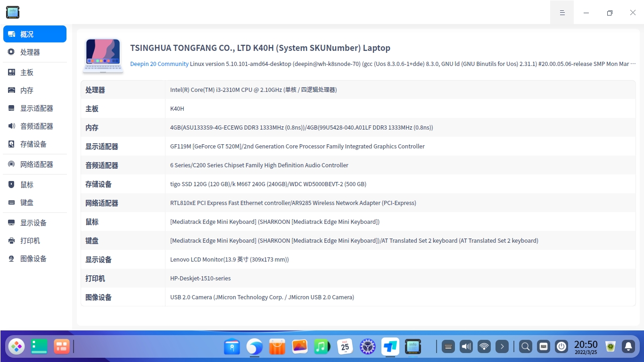Viewport: 644px width, 362px height.
Task: Click the tigo SSD 120G storage value
Action: pos(268,184)
